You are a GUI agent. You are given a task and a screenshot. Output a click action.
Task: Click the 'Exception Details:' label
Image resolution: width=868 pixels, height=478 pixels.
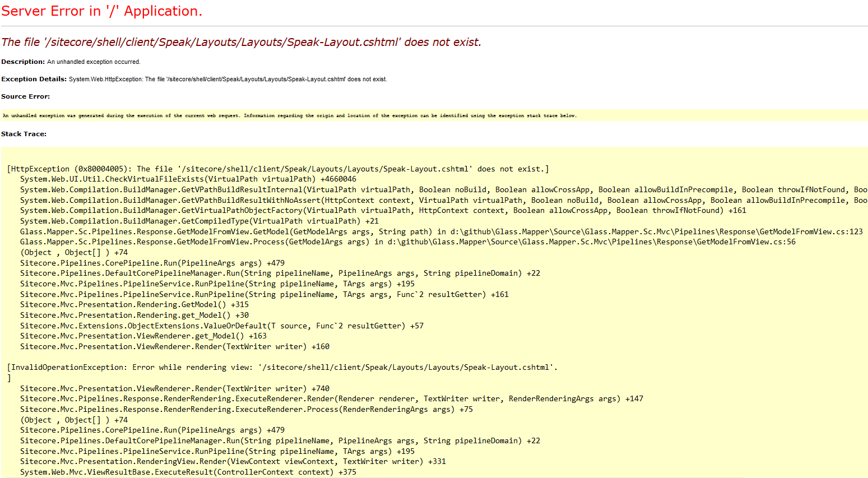tap(34, 79)
